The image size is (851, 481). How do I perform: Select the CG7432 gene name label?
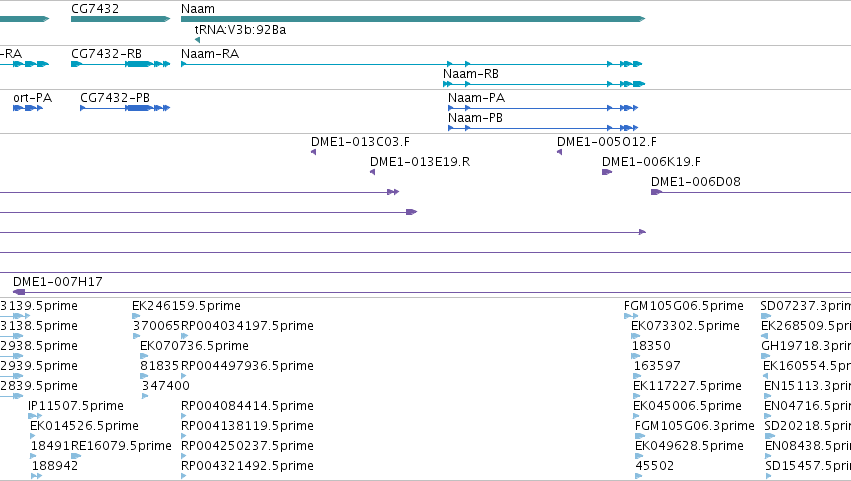[x=95, y=9]
